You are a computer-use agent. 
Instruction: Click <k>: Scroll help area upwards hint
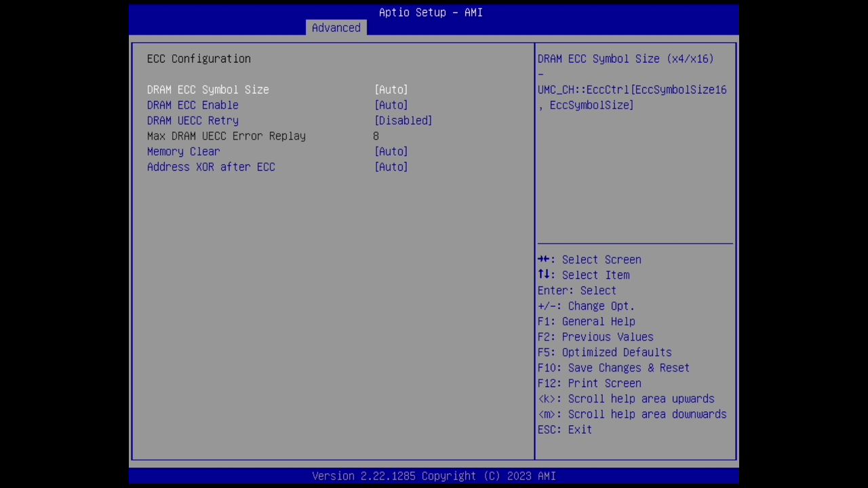pyautogui.click(x=626, y=399)
